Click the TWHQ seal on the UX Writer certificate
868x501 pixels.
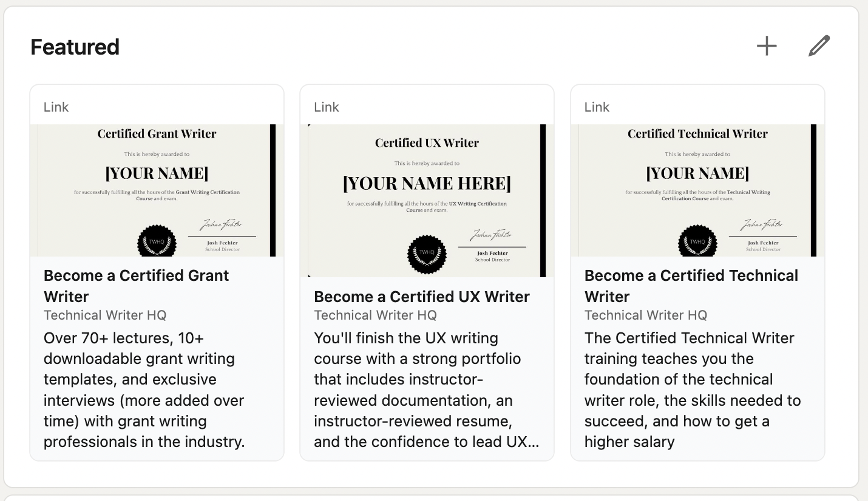pos(427,255)
